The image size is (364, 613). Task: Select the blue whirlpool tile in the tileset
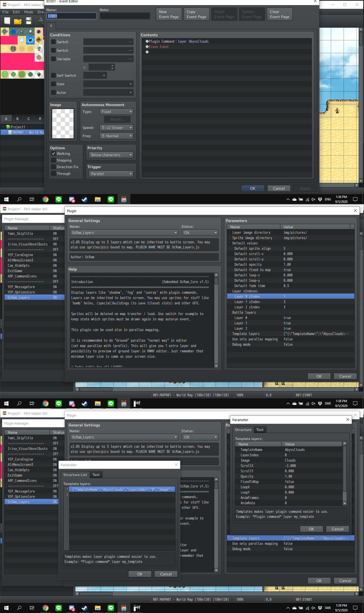pos(30,40)
